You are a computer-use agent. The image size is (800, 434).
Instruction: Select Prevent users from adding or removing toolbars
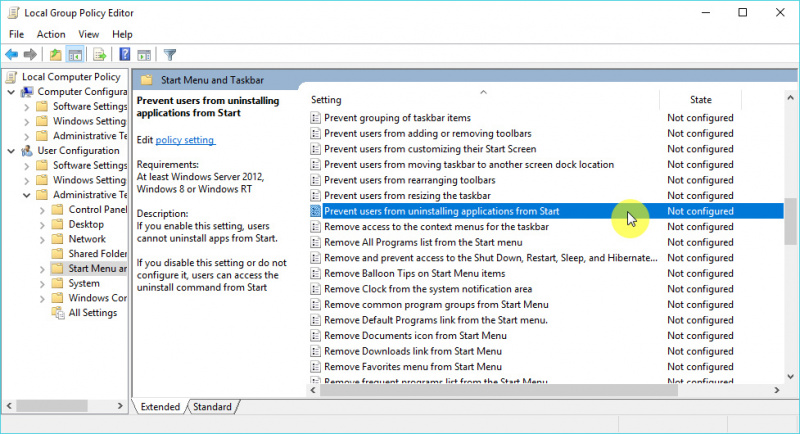[x=428, y=134]
